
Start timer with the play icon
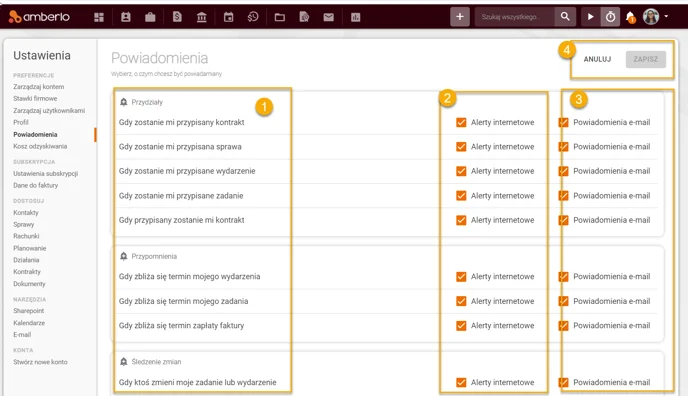click(591, 17)
